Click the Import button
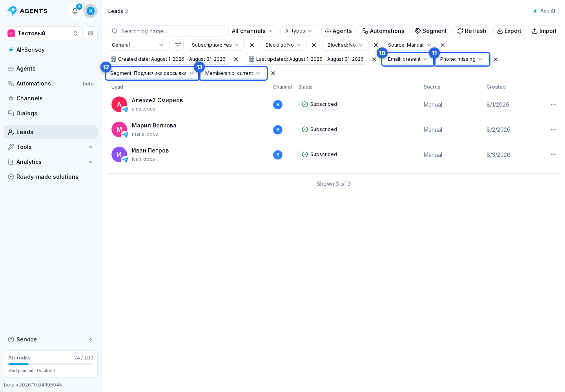The width and height of the screenshot is (565, 392). (x=544, y=31)
